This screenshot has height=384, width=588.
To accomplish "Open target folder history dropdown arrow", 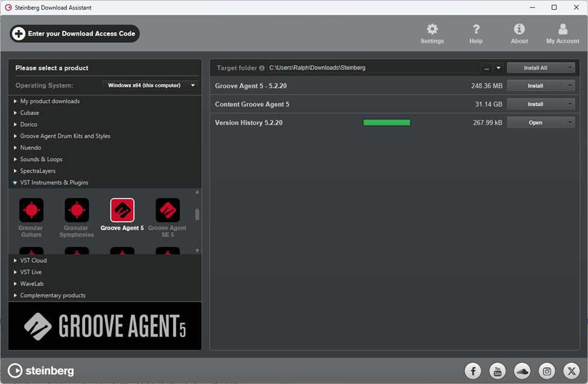I will point(498,68).
